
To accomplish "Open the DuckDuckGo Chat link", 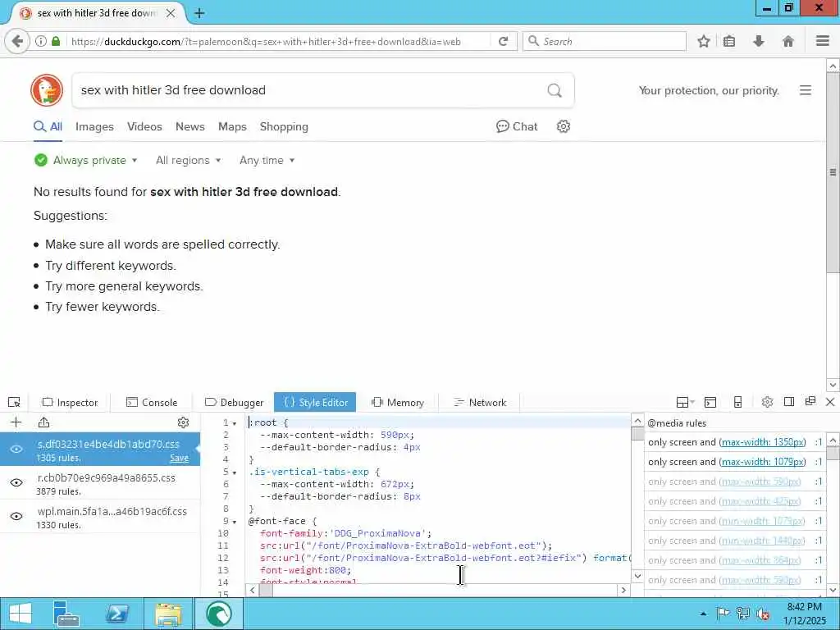I will tap(517, 126).
